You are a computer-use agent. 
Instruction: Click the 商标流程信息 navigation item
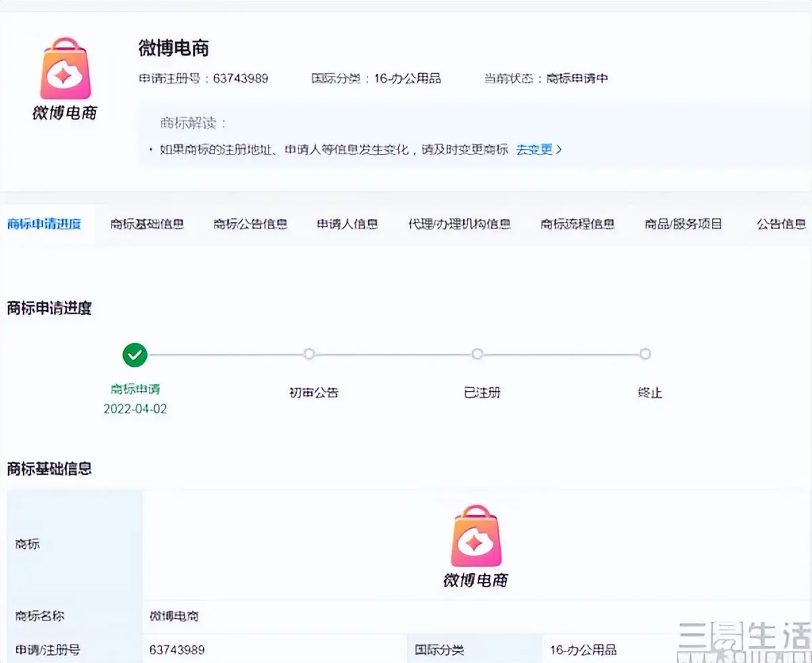pos(578,224)
